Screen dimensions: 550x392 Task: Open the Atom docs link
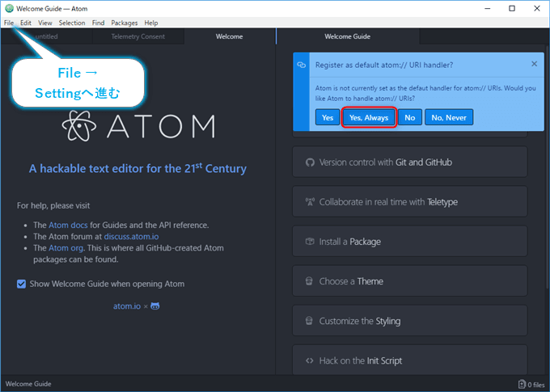(x=68, y=226)
